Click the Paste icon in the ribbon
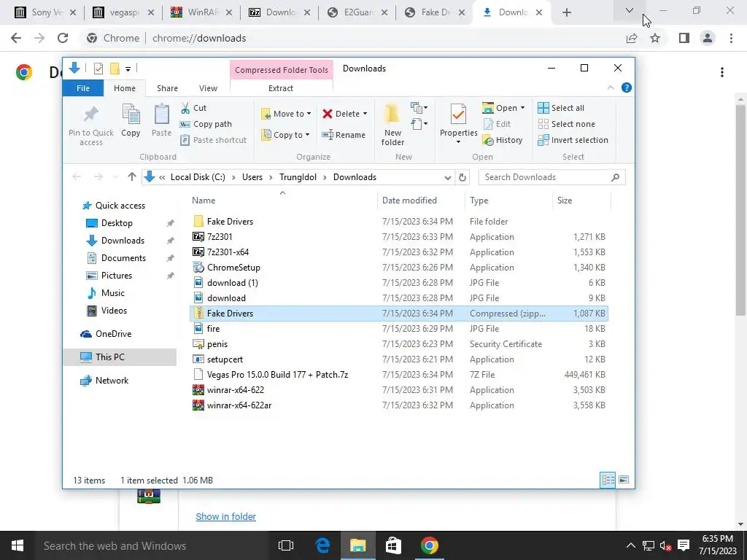This screenshot has width=747, height=560. tap(161, 114)
